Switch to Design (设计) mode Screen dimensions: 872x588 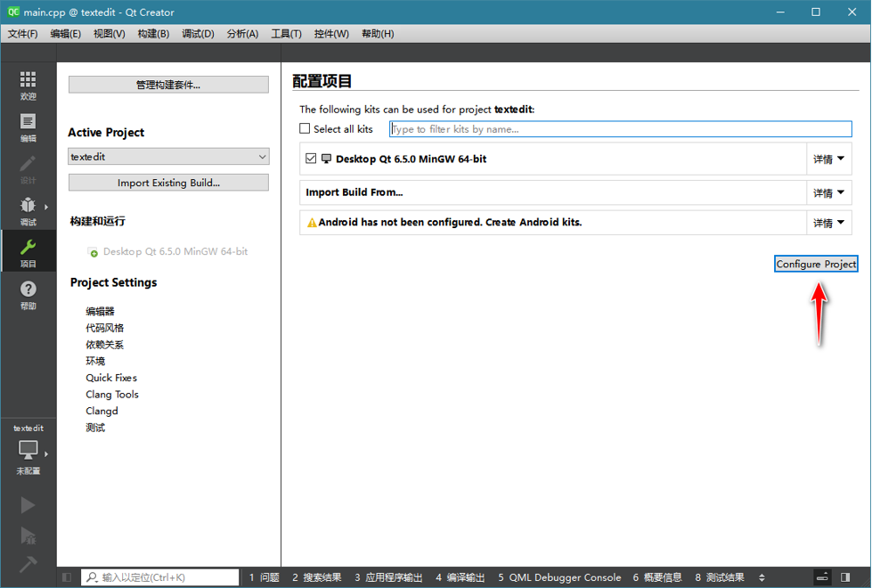click(28, 169)
